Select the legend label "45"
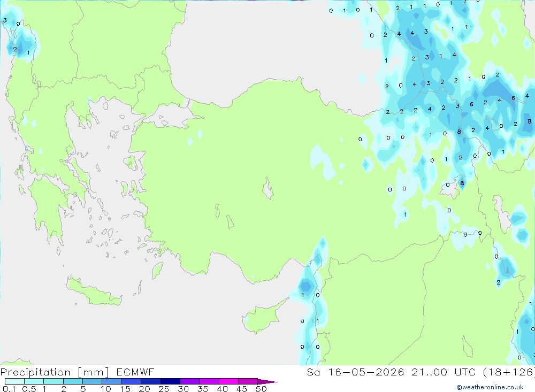This screenshot has width=535, height=392. click(242, 389)
